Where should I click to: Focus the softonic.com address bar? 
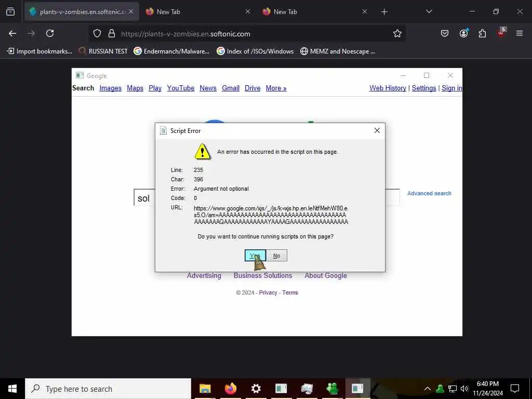tap(248, 34)
